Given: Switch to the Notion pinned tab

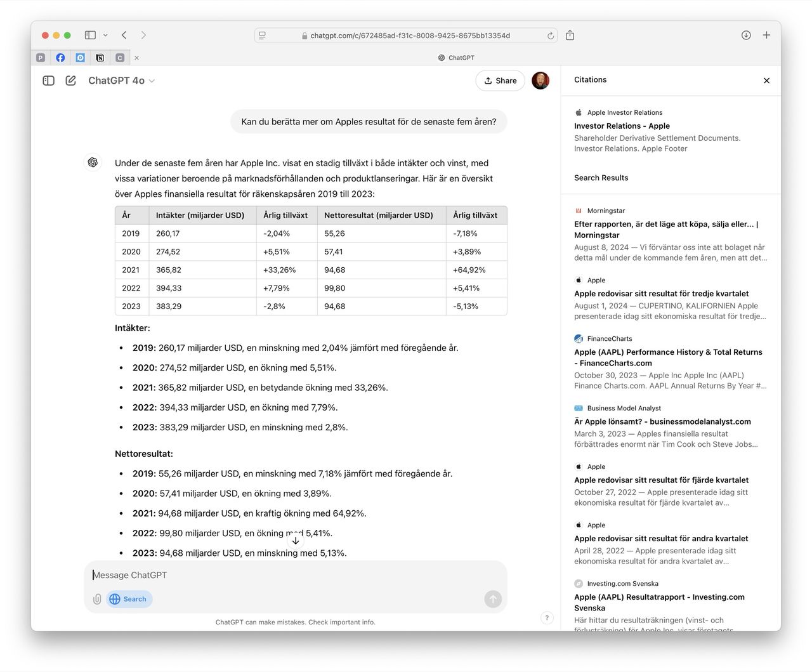Looking at the screenshot, I should (100, 58).
